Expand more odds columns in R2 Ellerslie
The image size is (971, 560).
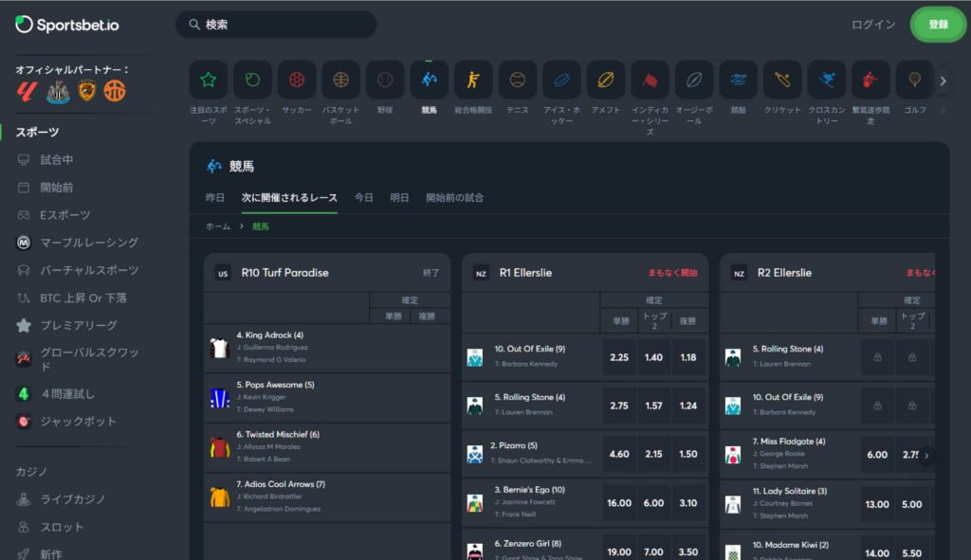(x=926, y=456)
